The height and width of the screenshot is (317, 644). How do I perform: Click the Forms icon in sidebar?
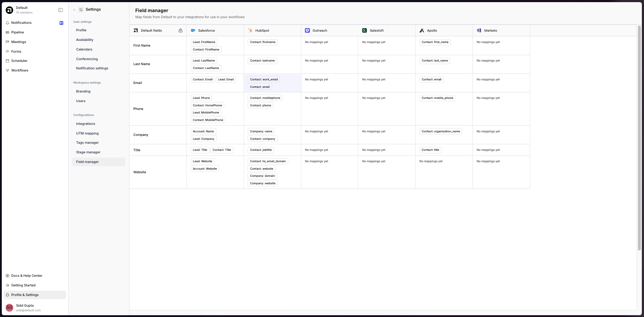pos(7,52)
